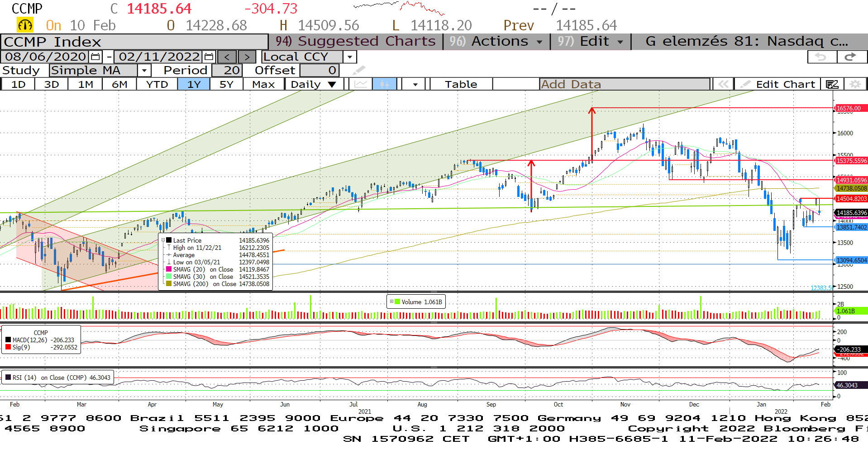This screenshot has height=464, width=868.
Task: Open the end date calendar picker
Action: (209, 57)
